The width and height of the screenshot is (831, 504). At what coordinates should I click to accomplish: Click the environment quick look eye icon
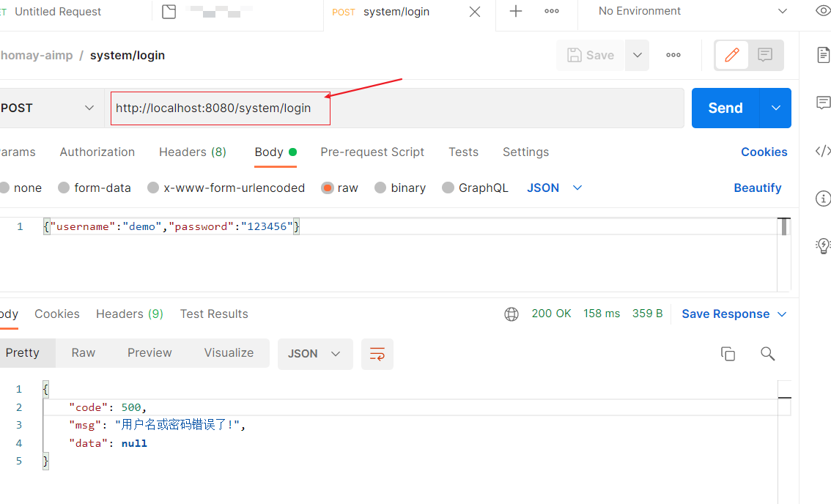(823, 11)
